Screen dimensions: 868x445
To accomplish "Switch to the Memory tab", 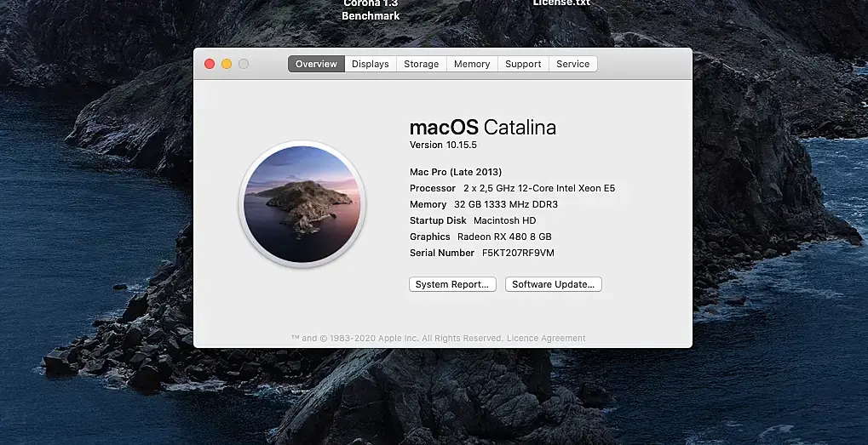I will pos(472,64).
